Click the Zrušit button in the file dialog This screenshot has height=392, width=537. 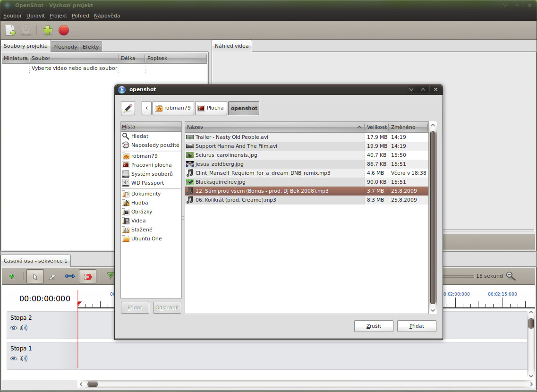click(x=374, y=326)
